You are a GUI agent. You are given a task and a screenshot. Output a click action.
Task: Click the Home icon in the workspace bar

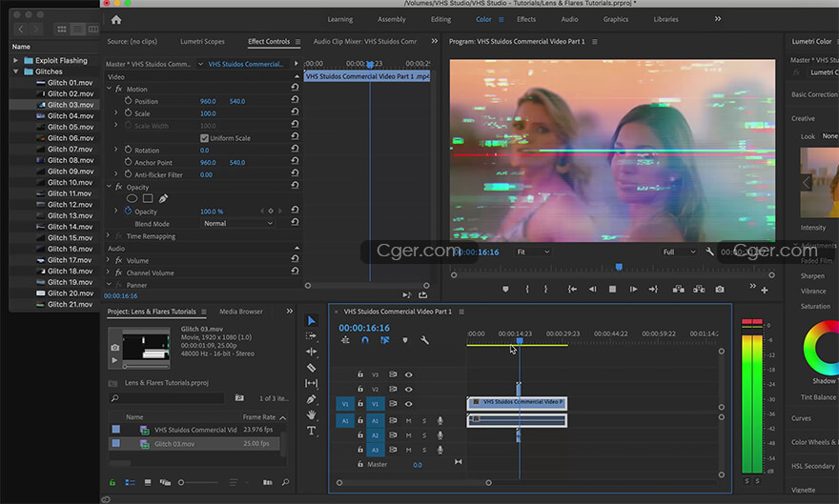[x=116, y=20]
